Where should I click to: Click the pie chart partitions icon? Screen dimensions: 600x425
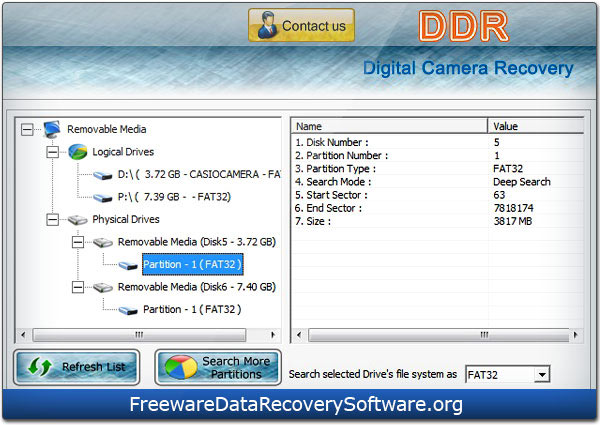[181, 367]
